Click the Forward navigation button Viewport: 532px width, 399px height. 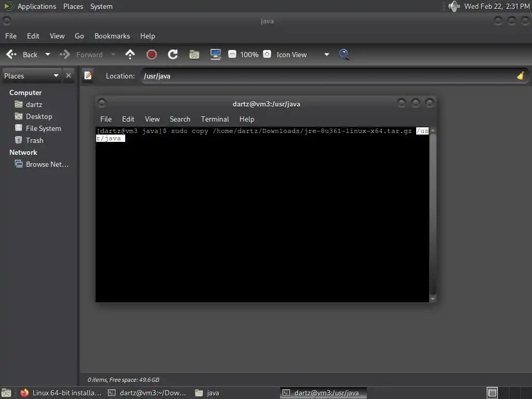pyautogui.click(x=82, y=55)
